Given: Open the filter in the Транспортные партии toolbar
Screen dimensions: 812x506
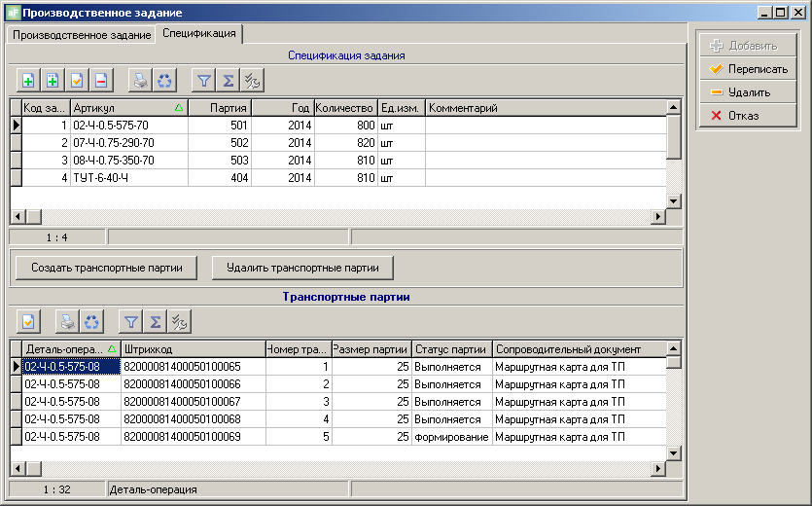Looking at the screenshot, I should coord(130,321).
